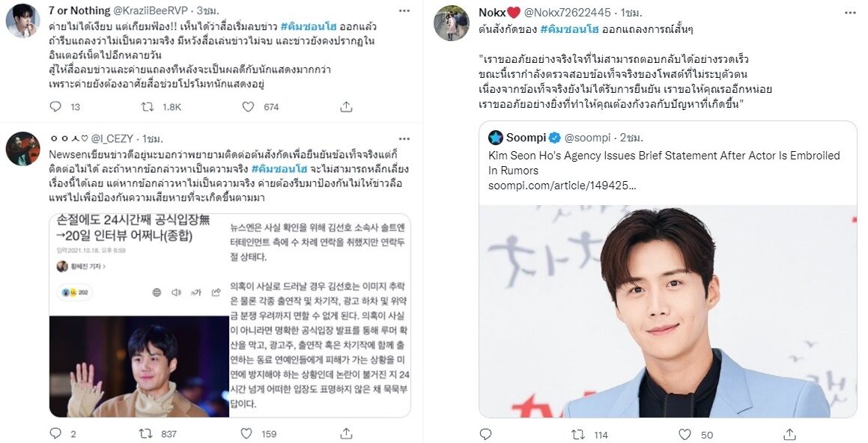Viewport: 868px width, 443px height.
Task: Like the I_CEZY tweet with 159 likes
Action: click(247, 433)
